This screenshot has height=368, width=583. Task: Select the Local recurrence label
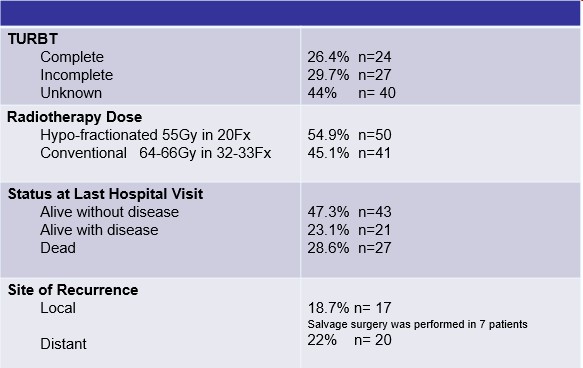pyautogui.click(x=58, y=308)
